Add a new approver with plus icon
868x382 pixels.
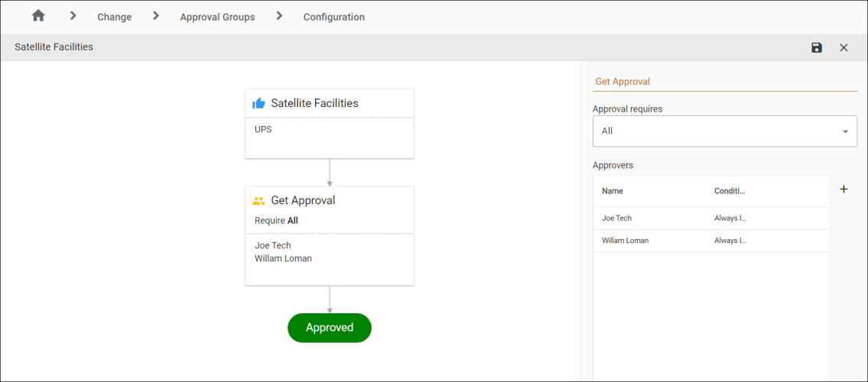click(844, 189)
